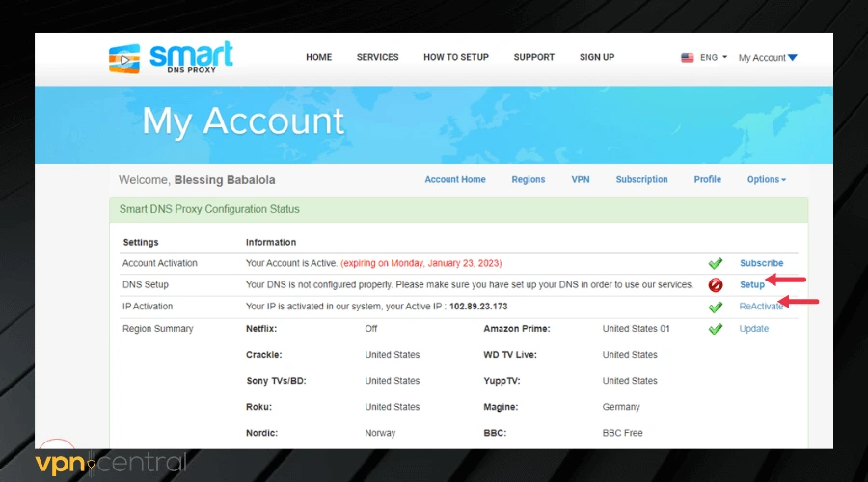Click the Crackle: label
Viewport: 868px width, 482px height.
pos(263,355)
